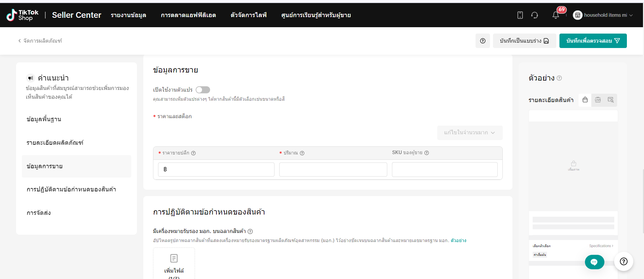Select LIVE preview mode icon
Image resolution: width=644 pixels, height=279 pixels.
point(598,100)
